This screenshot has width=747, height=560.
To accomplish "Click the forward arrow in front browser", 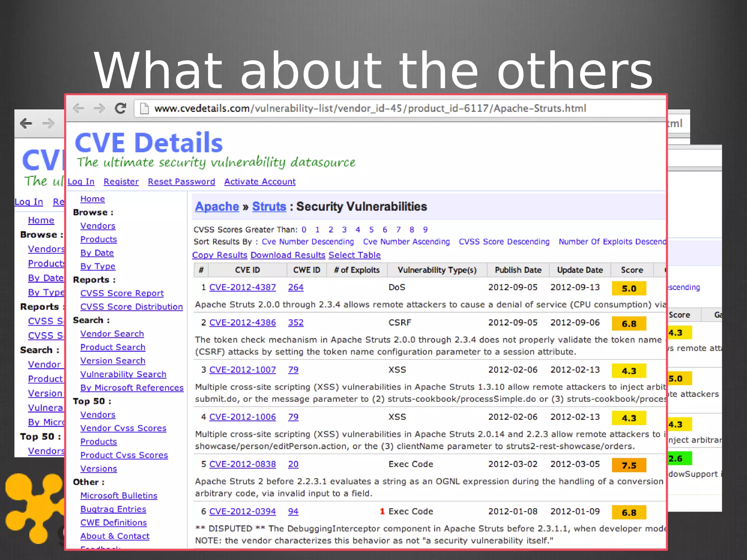I will (99, 108).
